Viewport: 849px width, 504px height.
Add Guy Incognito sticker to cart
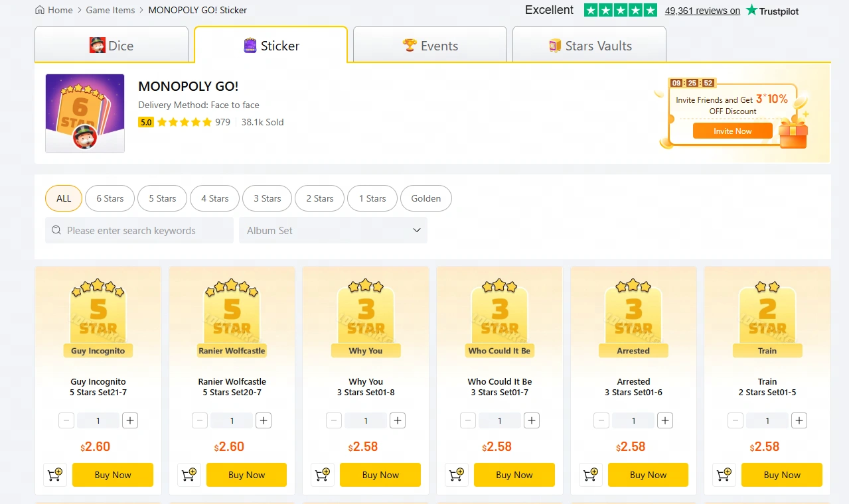(x=55, y=475)
